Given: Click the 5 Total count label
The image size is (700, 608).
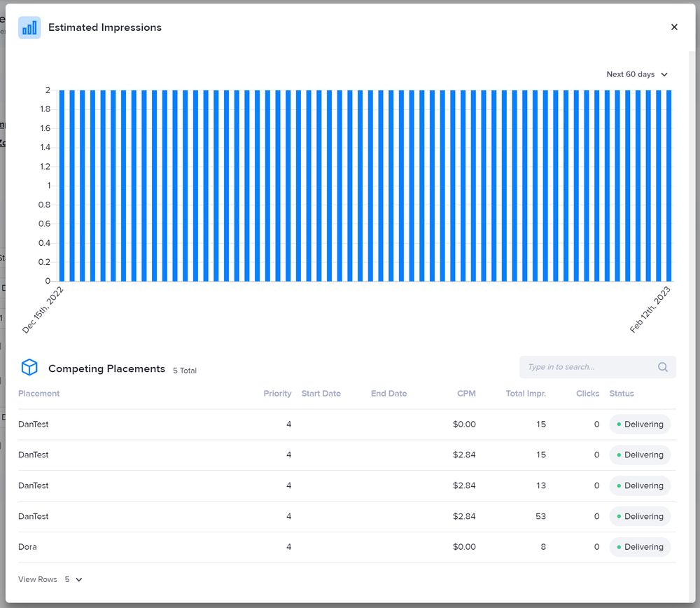Looking at the screenshot, I should coord(185,371).
